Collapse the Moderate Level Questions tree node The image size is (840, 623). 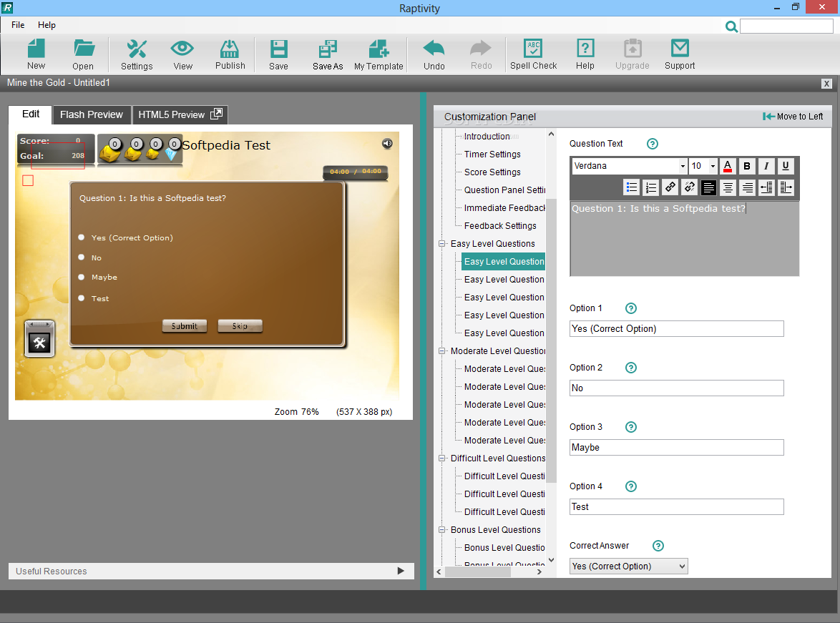tap(442, 351)
